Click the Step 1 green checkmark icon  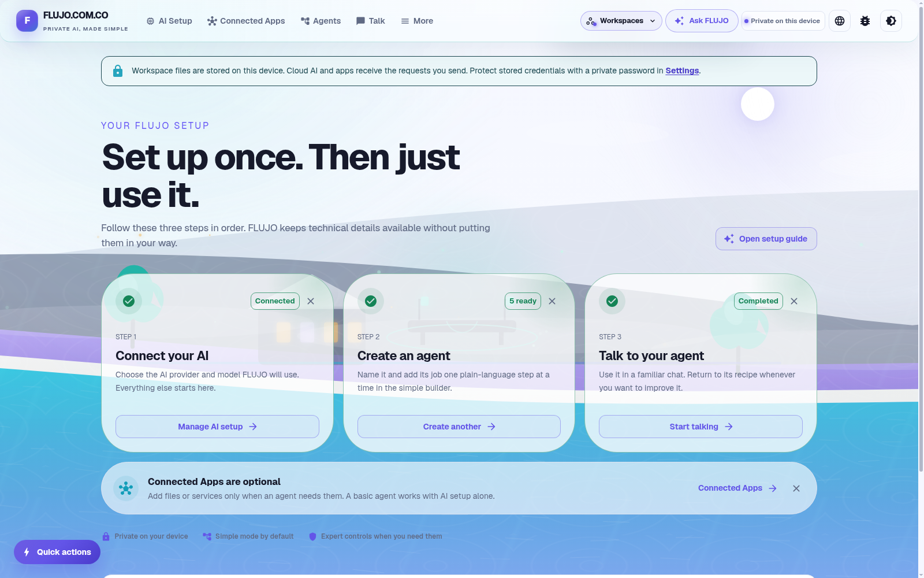click(x=129, y=301)
